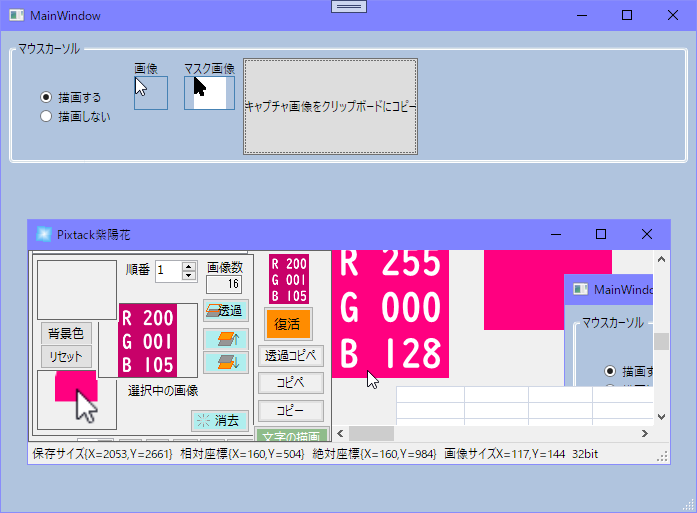
Task: Click the 描画す radio button inside captured image
Action: pyautogui.click(x=610, y=371)
